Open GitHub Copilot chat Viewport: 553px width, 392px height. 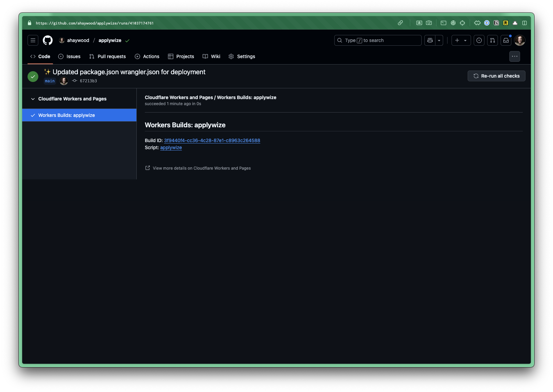[430, 40]
